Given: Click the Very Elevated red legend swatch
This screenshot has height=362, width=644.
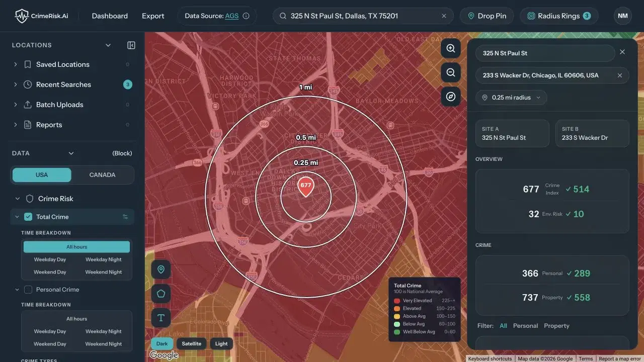Looking at the screenshot, I should point(397,301).
